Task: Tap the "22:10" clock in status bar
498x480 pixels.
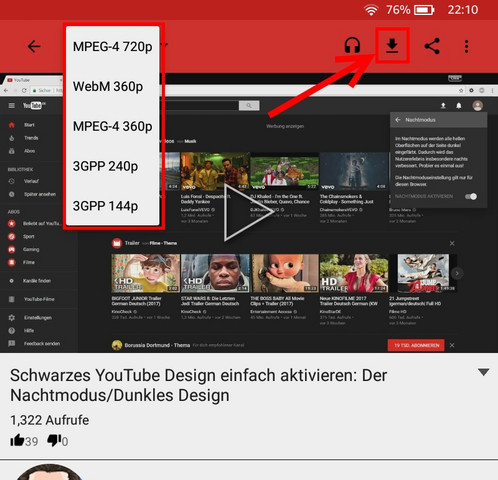Action: [463, 10]
